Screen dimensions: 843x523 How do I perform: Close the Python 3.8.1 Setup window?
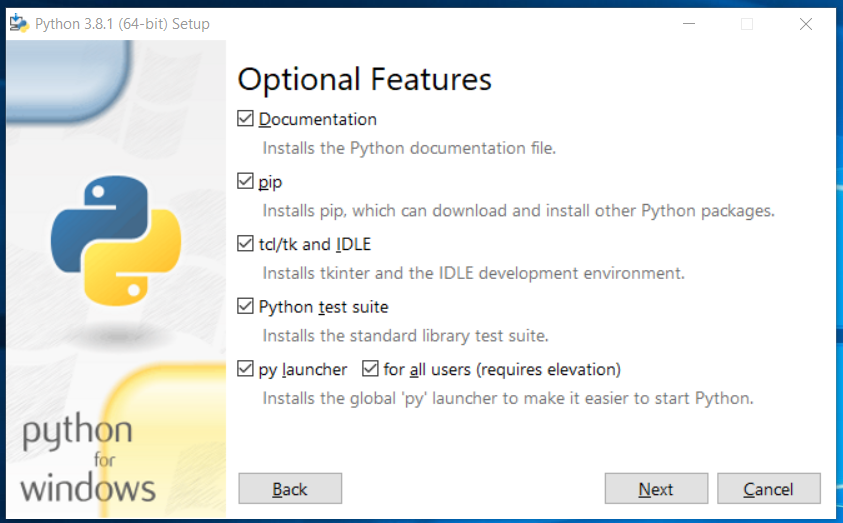click(805, 24)
